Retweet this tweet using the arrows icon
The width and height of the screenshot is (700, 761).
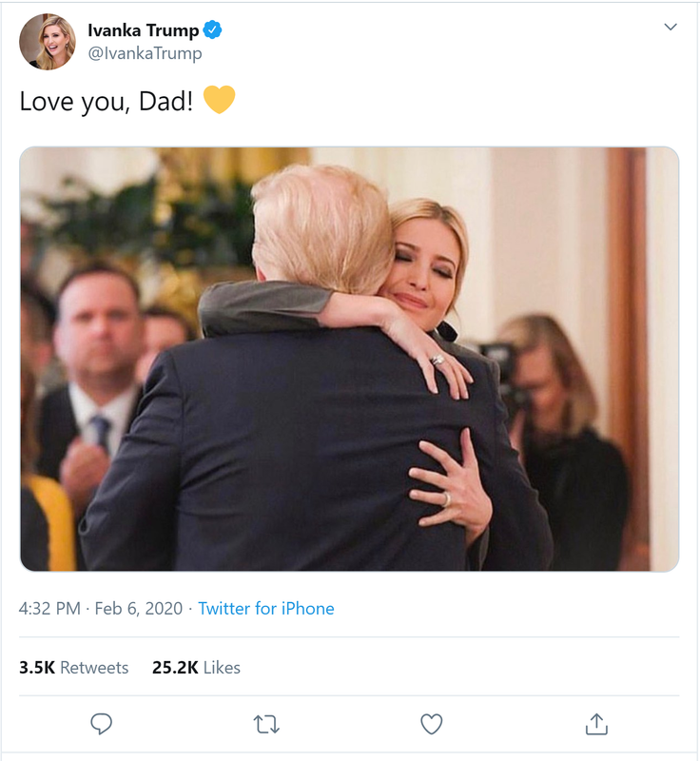click(x=267, y=724)
